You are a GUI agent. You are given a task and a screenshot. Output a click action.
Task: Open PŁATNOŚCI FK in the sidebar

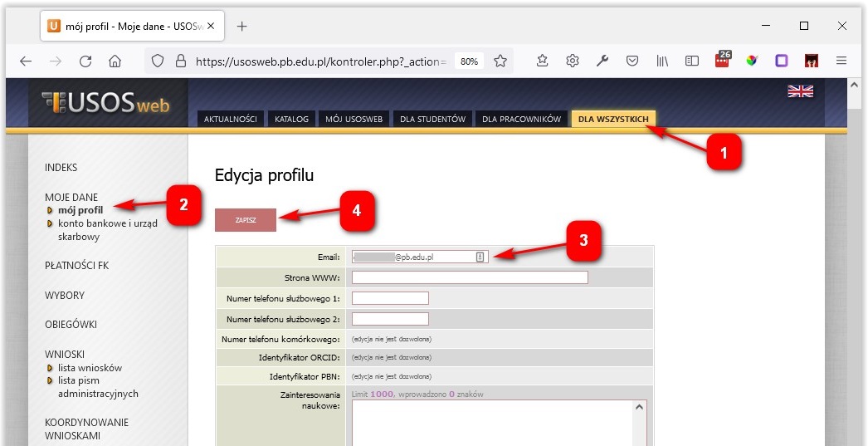coord(77,266)
